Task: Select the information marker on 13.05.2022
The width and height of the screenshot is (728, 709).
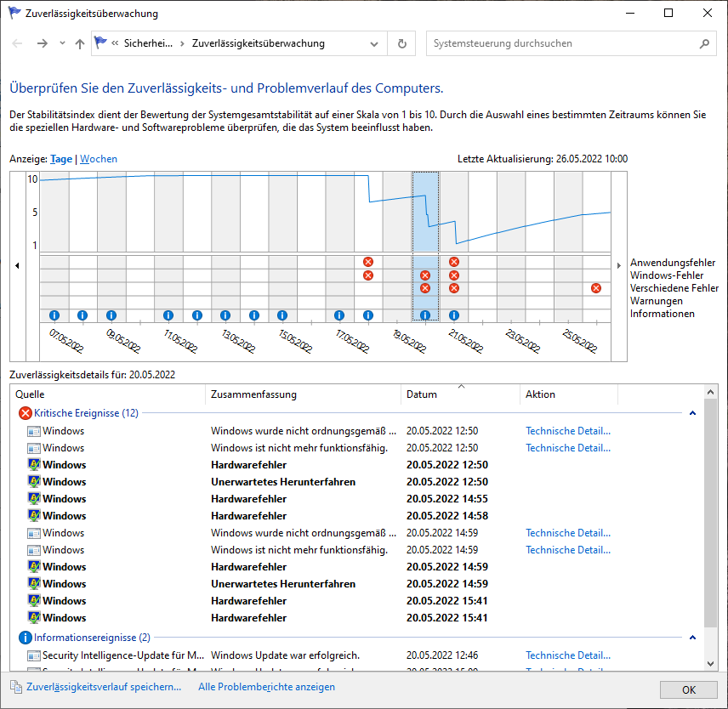Action: (x=225, y=315)
